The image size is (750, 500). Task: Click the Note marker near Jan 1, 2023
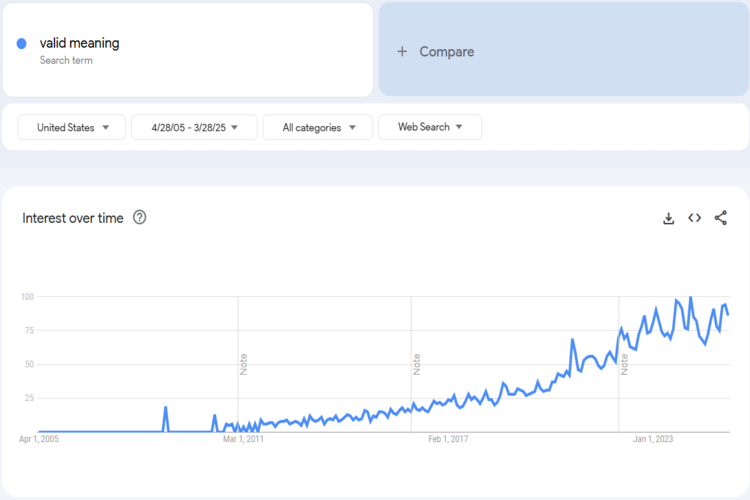coord(624,365)
